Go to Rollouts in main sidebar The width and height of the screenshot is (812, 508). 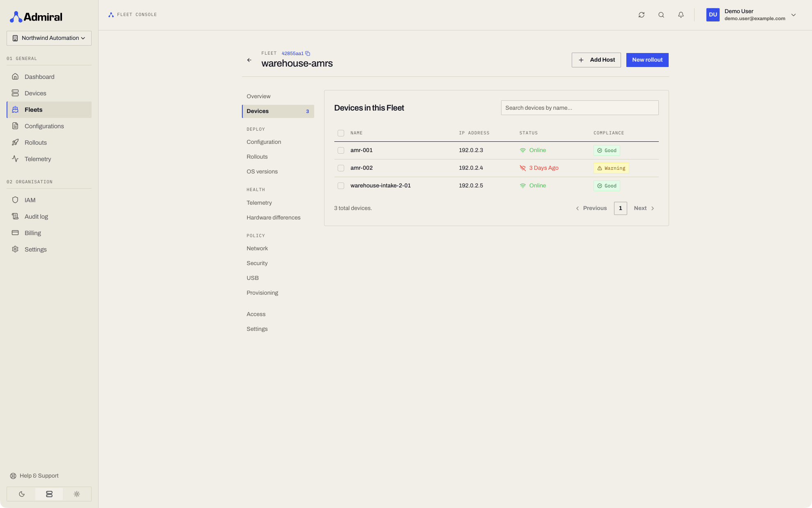[x=49, y=143]
